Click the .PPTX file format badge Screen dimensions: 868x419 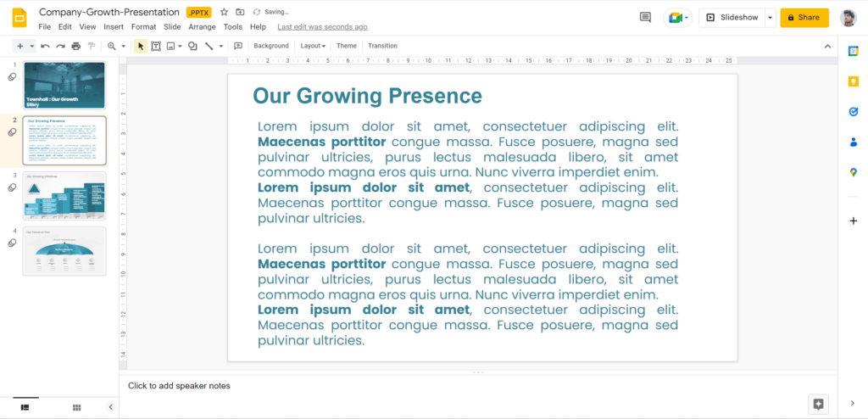click(x=198, y=12)
